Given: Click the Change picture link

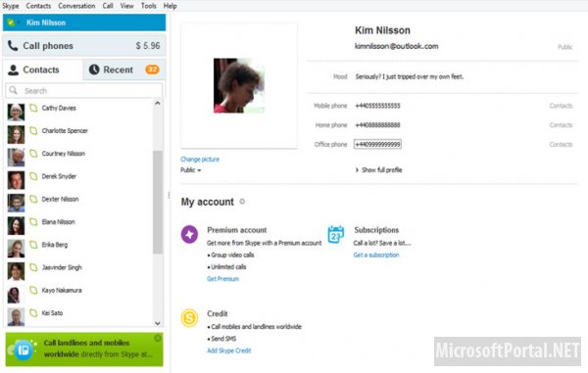Looking at the screenshot, I should [x=200, y=160].
